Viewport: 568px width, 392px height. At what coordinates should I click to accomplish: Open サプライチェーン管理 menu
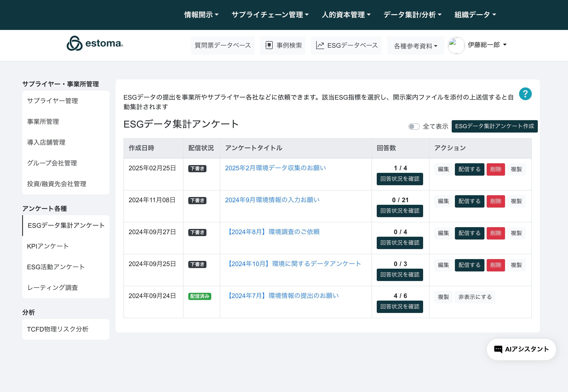click(270, 15)
